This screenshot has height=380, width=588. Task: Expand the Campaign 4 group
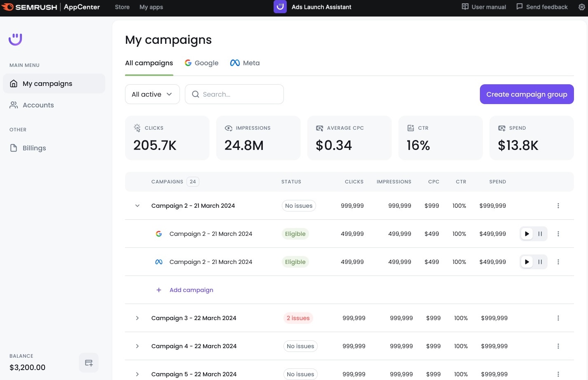[x=137, y=346]
